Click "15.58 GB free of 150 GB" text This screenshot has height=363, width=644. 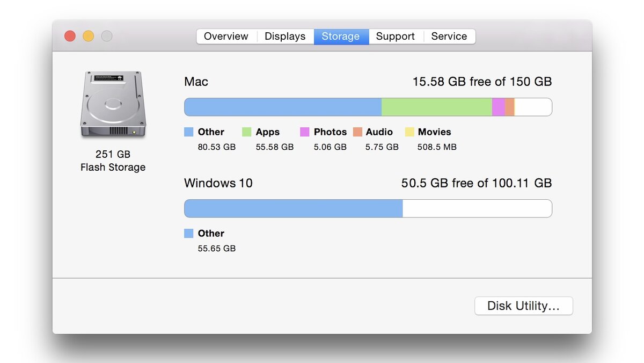click(482, 82)
